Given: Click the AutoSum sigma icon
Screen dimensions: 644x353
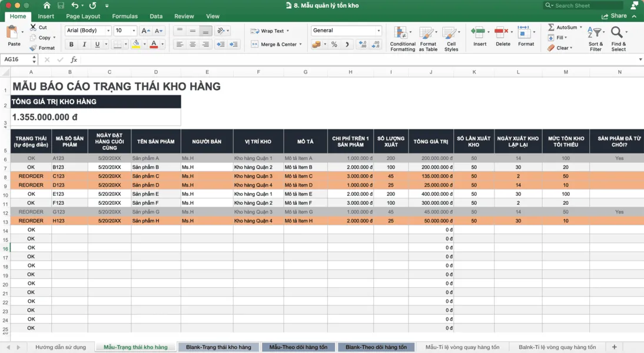Looking at the screenshot, I should [x=551, y=27].
